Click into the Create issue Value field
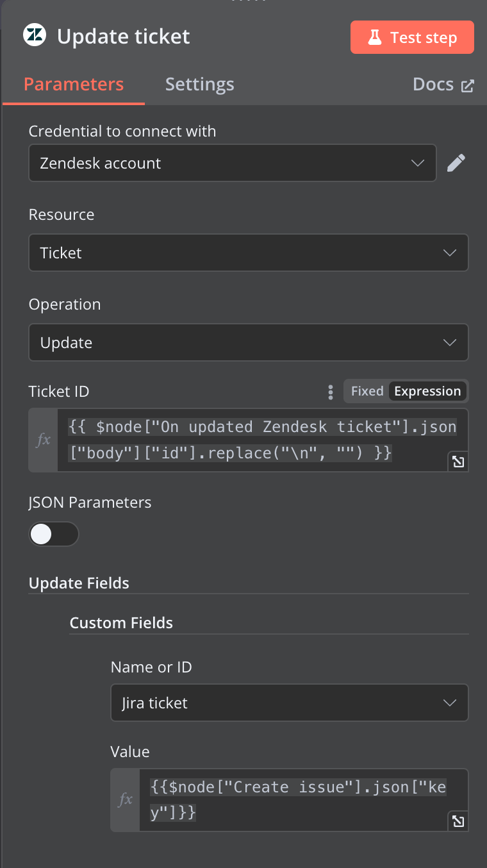487x868 pixels. coord(304,800)
